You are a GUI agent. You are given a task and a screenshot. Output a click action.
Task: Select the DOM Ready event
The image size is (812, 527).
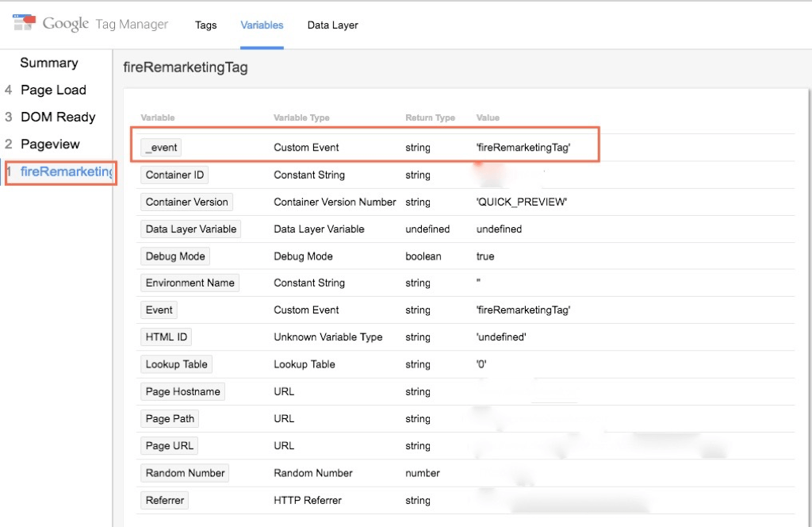click(x=58, y=117)
